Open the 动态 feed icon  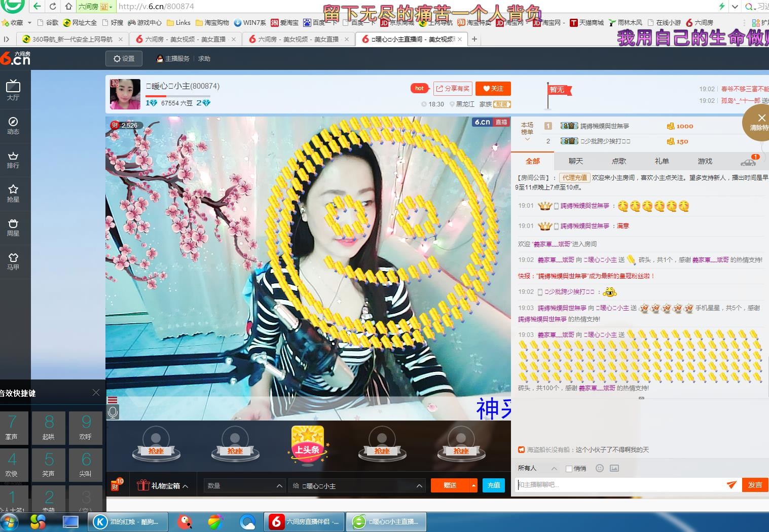(x=13, y=125)
